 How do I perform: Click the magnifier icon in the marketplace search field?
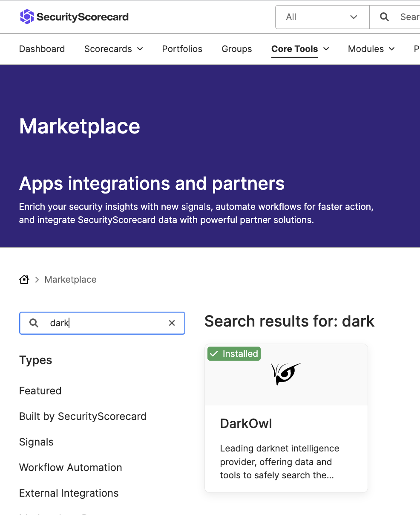pyautogui.click(x=34, y=323)
